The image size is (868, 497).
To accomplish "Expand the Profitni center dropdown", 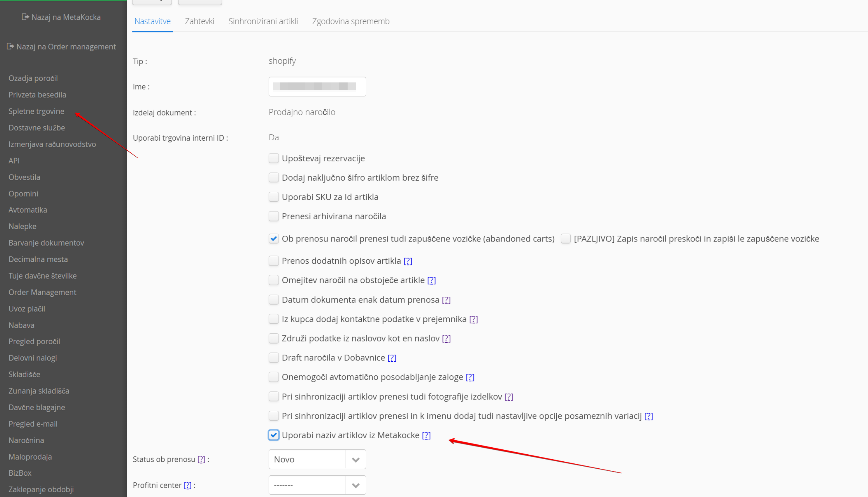I will pyautogui.click(x=317, y=485).
